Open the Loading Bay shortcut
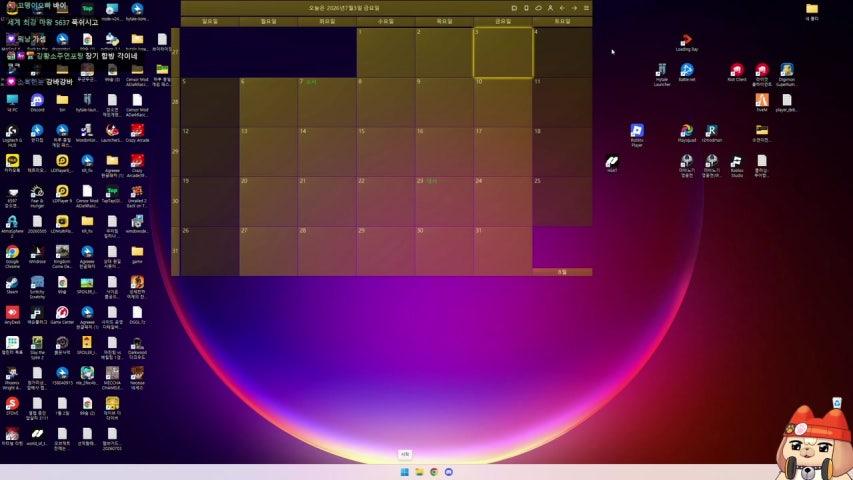The image size is (853, 480). tap(687, 42)
